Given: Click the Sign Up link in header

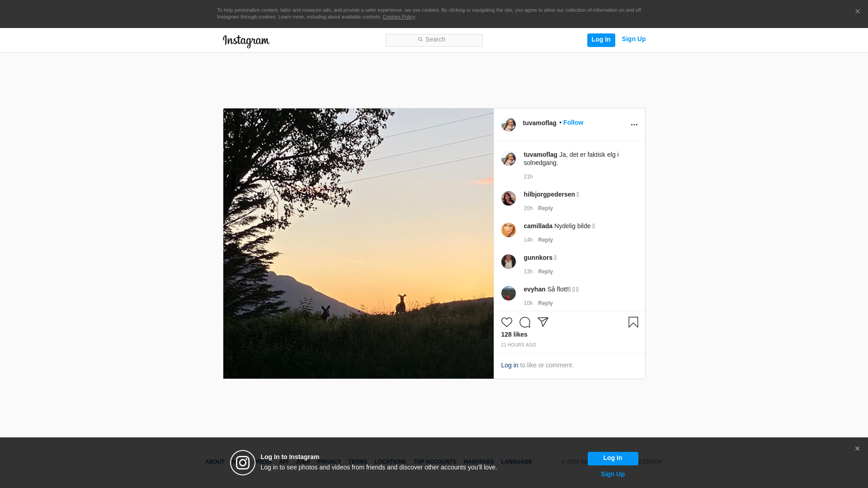Looking at the screenshot, I should coord(633,39).
